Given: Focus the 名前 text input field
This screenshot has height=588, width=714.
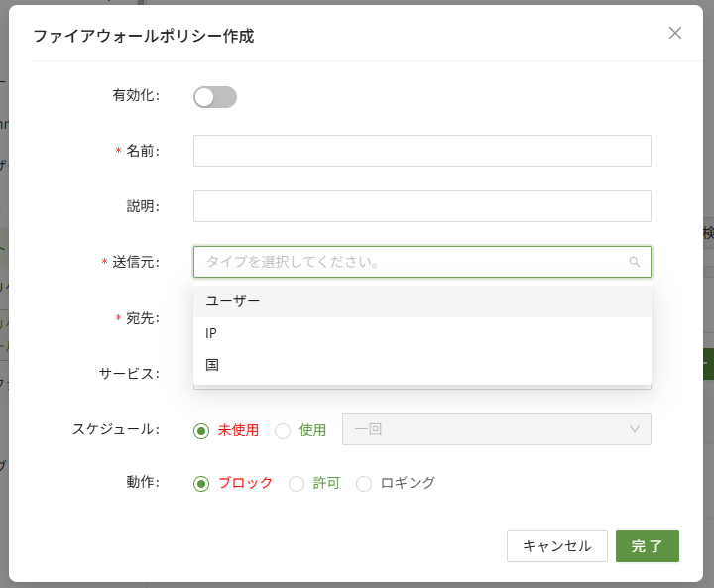Looking at the screenshot, I should [x=421, y=151].
